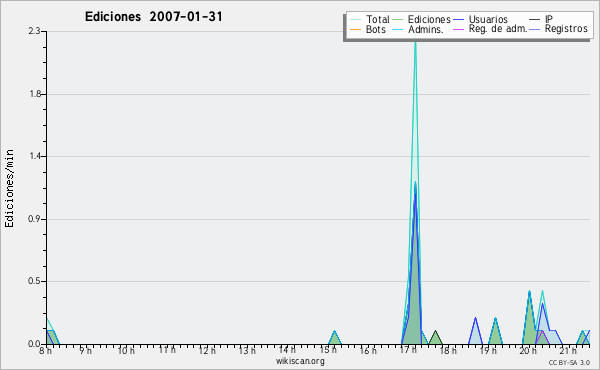Click the '16 h' x-axis label

(x=368, y=350)
